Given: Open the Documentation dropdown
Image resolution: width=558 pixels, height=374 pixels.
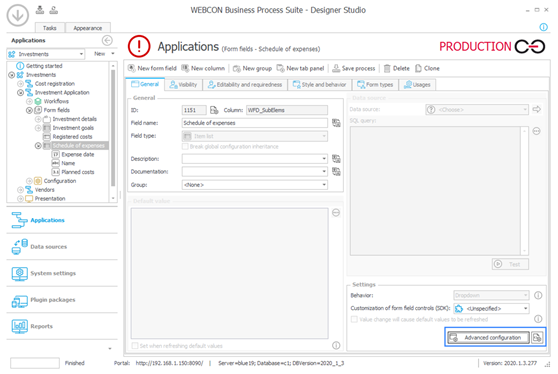Looking at the screenshot, I should click(324, 172).
